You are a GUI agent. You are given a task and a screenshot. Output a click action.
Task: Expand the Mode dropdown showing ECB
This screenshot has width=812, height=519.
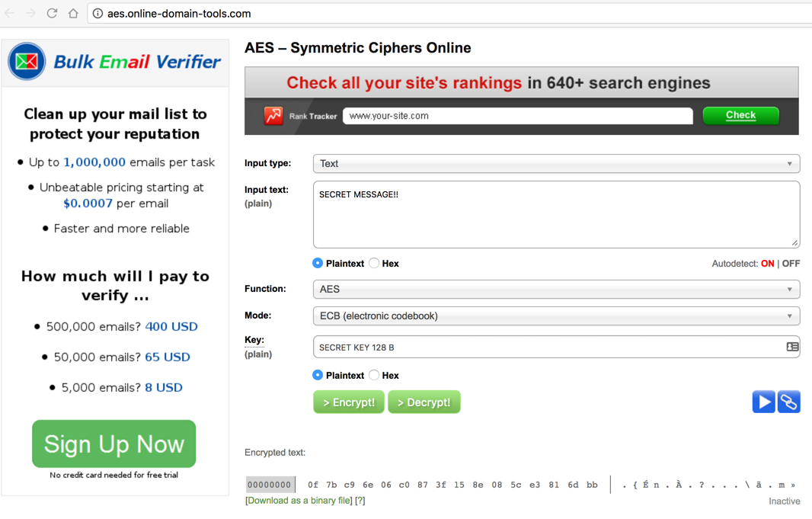556,316
